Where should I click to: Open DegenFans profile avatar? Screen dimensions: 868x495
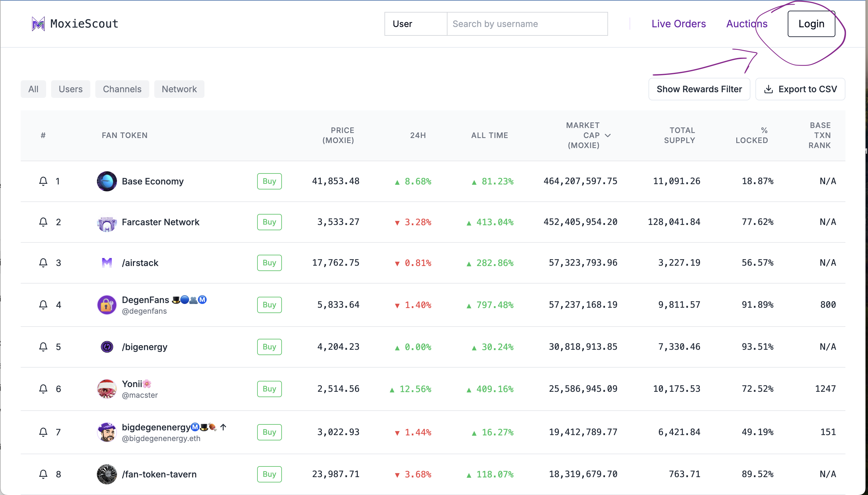pyautogui.click(x=107, y=305)
